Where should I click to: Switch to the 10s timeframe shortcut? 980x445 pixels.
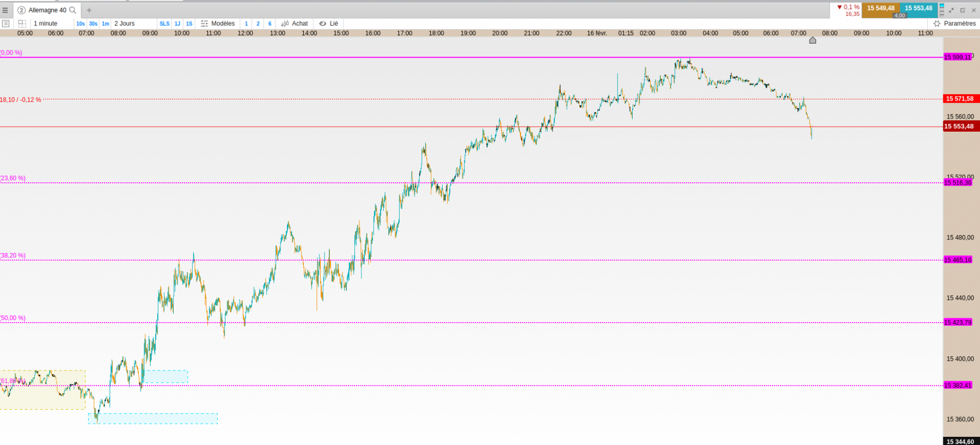tap(81, 23)
